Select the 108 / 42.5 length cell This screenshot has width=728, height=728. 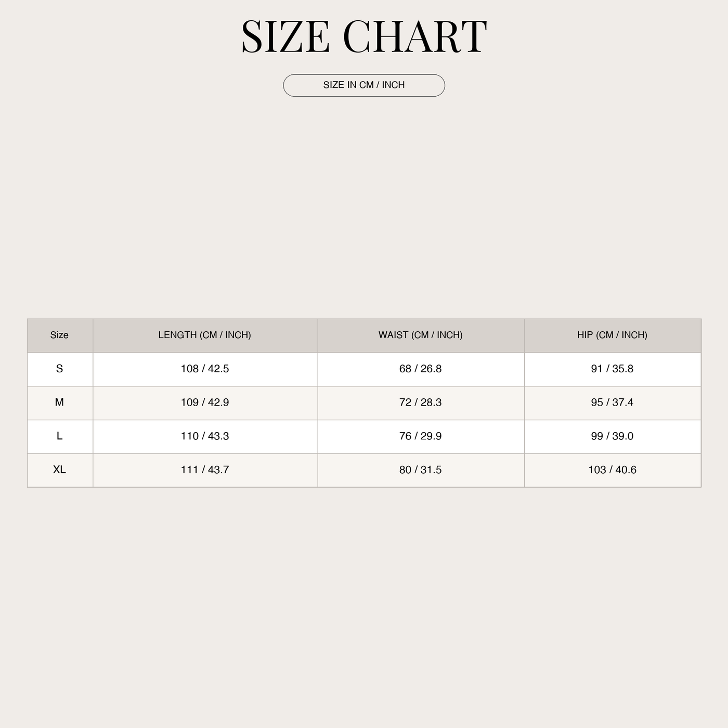coord(205,369)
